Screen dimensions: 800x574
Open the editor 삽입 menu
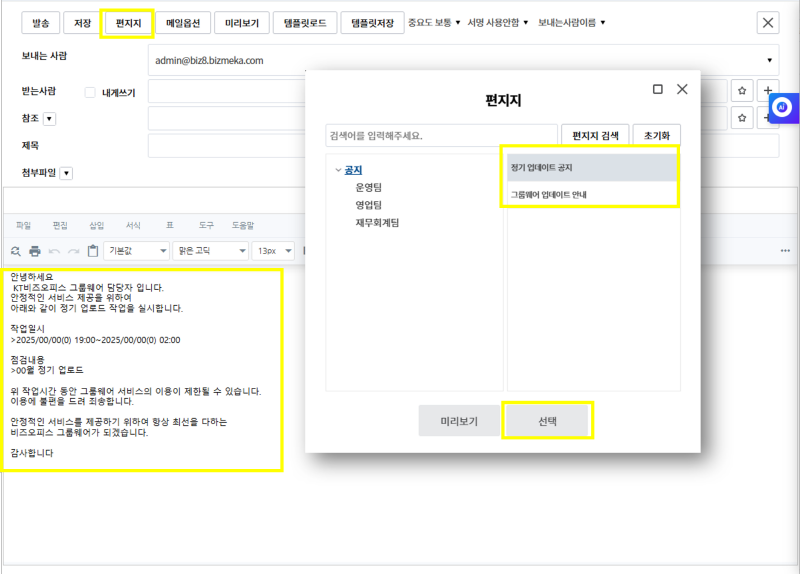click(x=96, y=225)
